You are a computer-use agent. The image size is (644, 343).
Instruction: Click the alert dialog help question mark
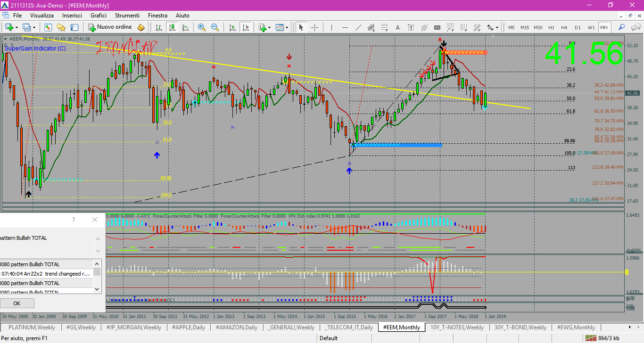pos(73,220)
